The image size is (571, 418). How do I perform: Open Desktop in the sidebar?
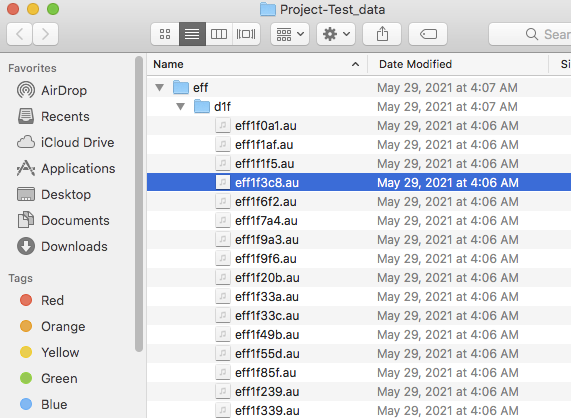[x=54, y=194]
